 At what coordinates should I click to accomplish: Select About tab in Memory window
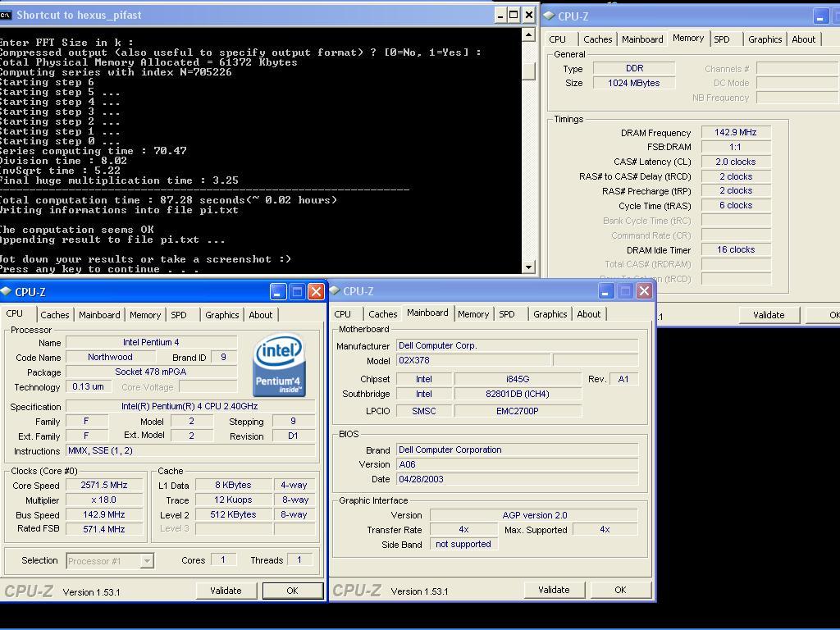coord(804,39)
